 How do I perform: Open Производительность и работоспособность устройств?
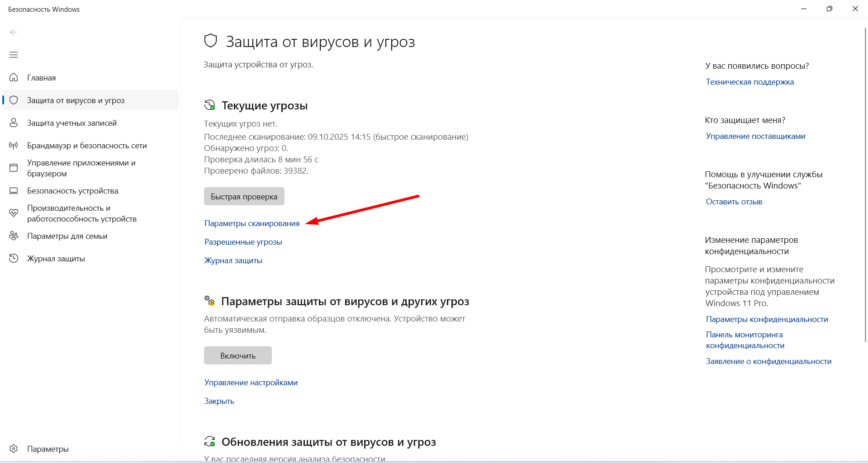point(90,213)
